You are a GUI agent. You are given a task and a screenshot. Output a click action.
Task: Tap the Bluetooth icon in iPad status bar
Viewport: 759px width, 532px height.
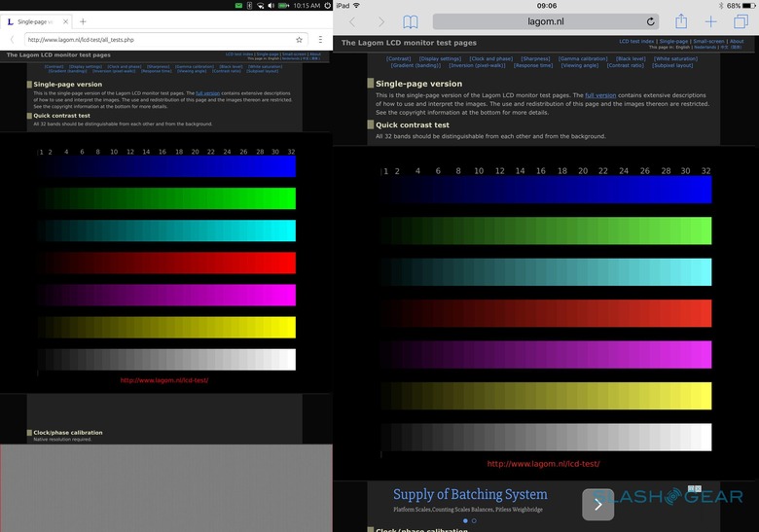pyautogui.click(x=720, y=6)
